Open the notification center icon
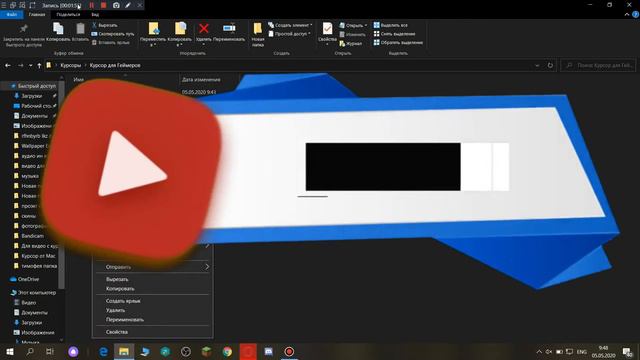This screenshot has height=360, width=640. click(x=627, y=351)
